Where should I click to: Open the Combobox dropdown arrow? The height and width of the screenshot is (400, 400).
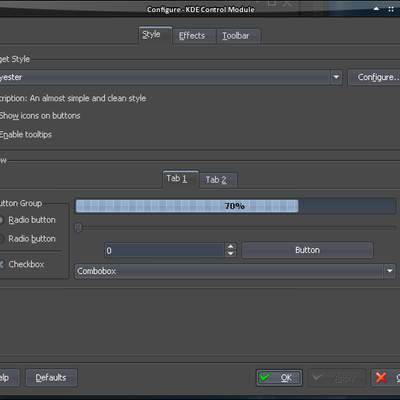(x=390, y=271)
